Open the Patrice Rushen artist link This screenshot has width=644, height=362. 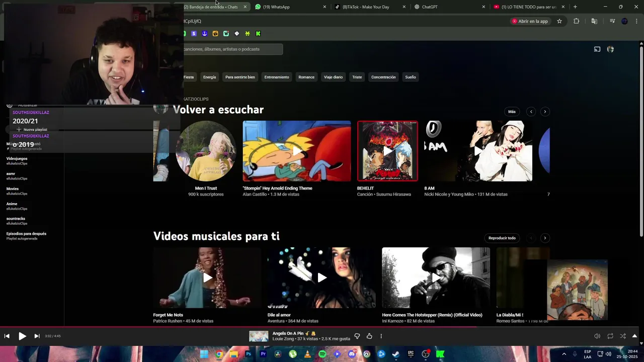(x=168, y=321)
